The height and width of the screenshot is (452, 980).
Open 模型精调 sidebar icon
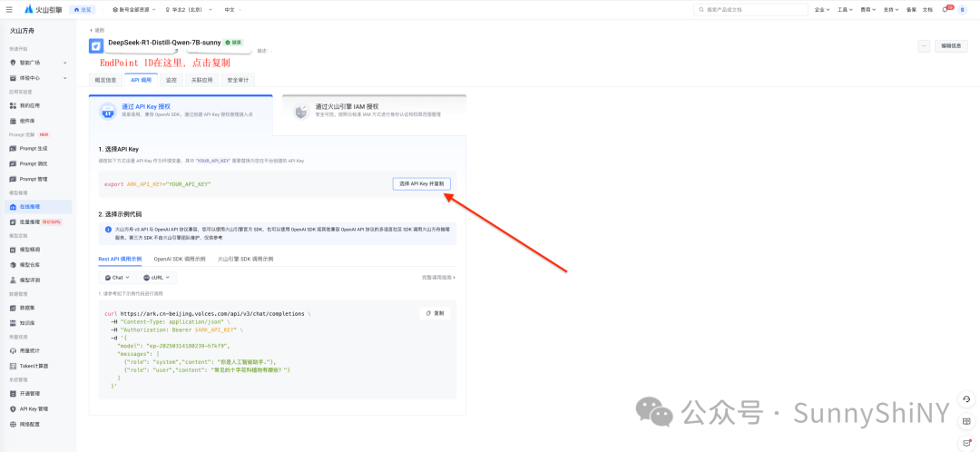(13, 250)
